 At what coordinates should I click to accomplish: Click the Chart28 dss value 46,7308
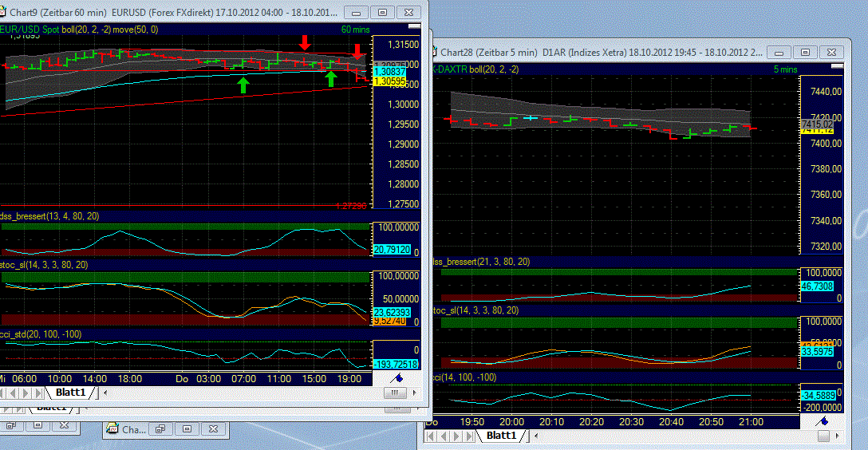click(x=817, y=286)
